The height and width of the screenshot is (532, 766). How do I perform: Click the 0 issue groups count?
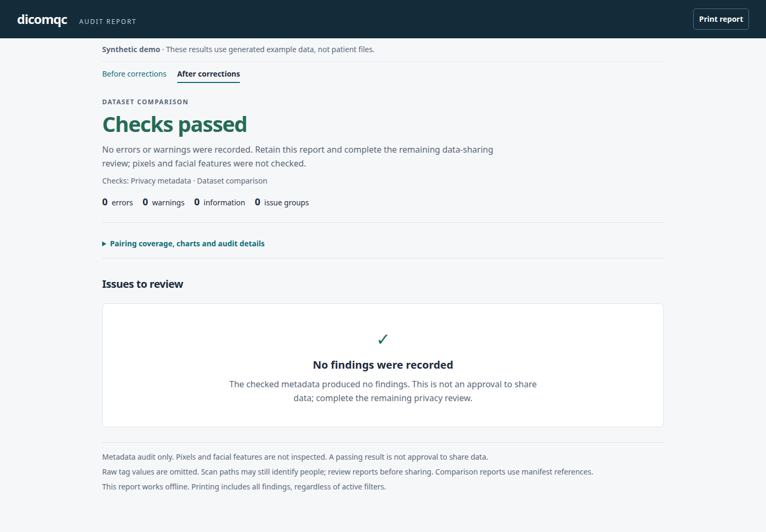coord(282,202)
